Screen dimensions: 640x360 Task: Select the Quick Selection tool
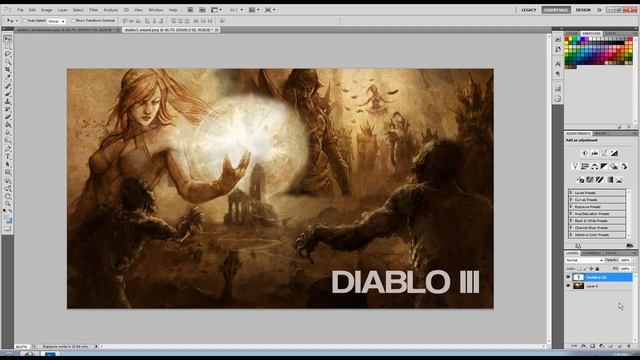tap(8, 62)
